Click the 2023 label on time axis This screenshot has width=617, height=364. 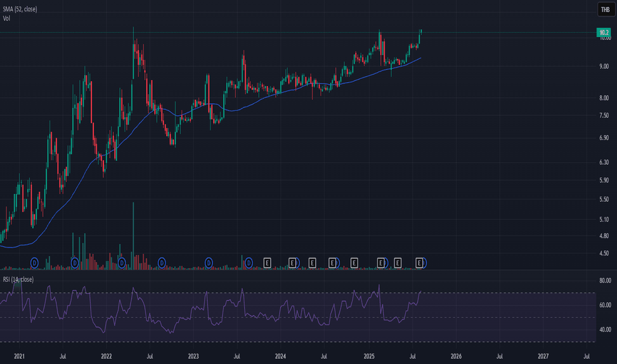tap(193, 356)
